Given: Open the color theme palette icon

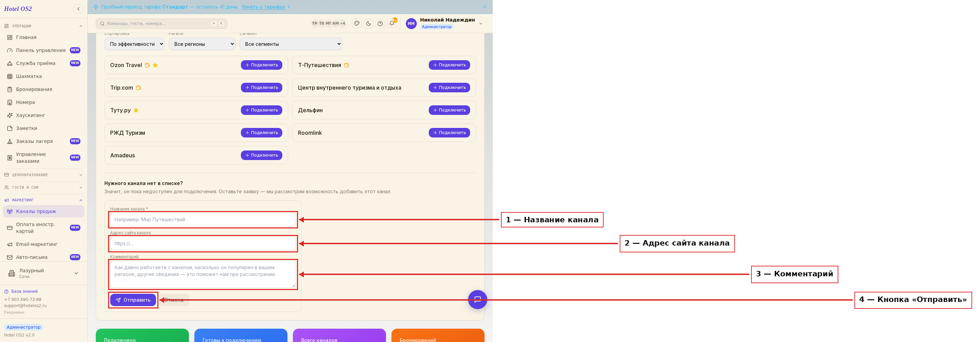Looking at the screenshot, I should click(357, 24).
